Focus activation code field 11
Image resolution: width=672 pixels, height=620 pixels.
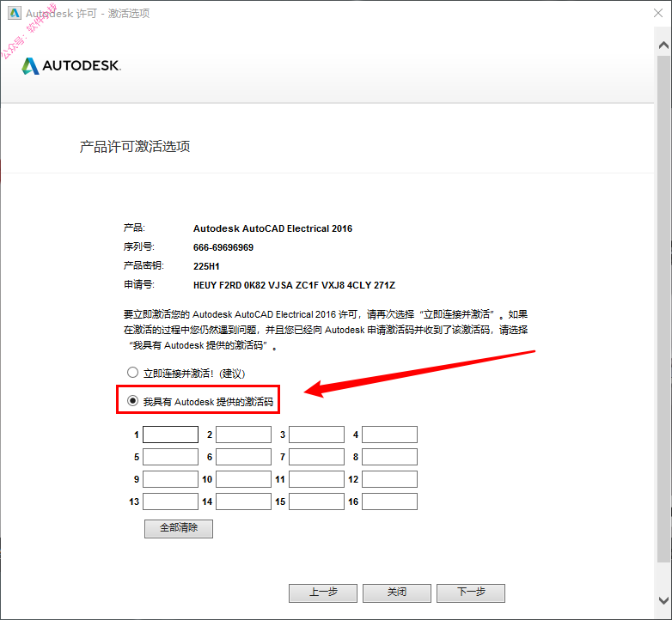pyautogui.click(x=317, y=479)
